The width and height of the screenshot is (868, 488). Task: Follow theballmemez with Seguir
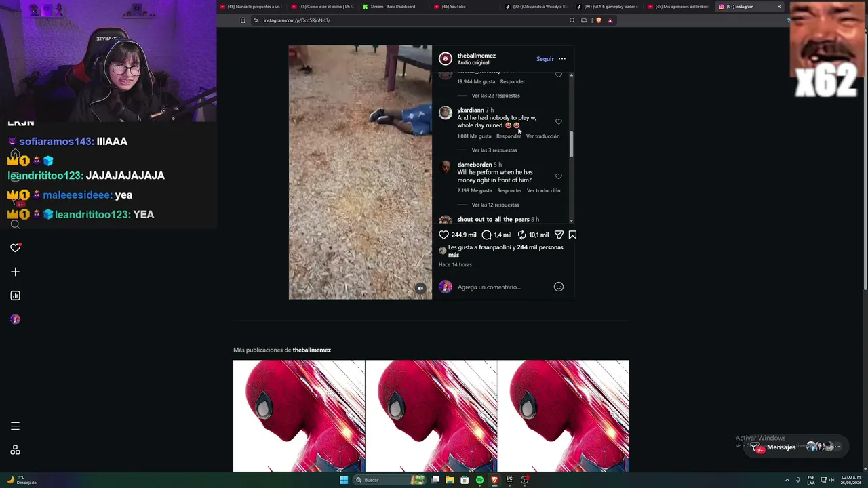545,59
